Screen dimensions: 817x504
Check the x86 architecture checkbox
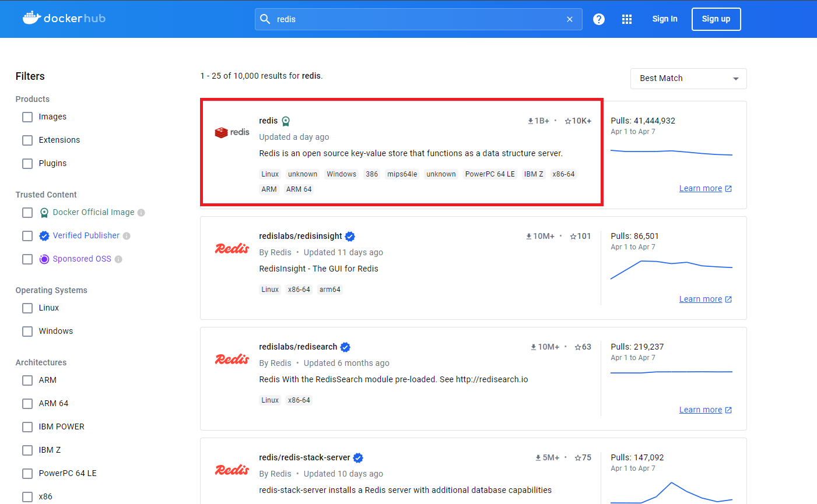pos(27,497)
